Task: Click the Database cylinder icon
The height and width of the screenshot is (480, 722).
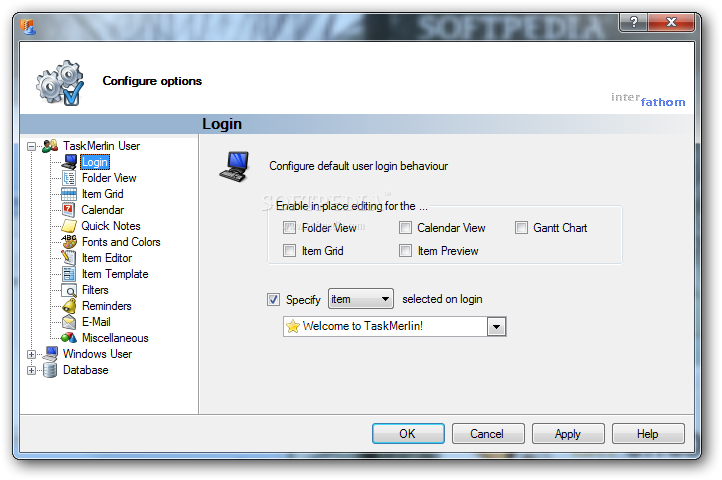Action: 50,370
